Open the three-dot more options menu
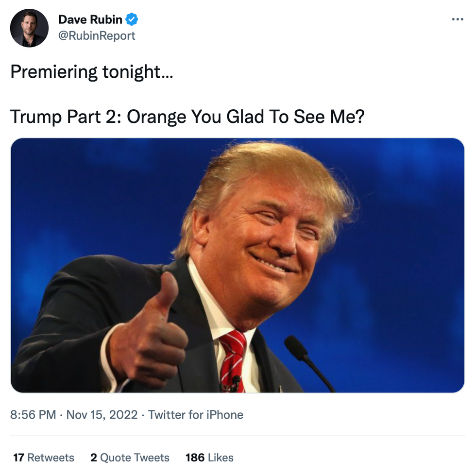This screenshot has height=475, width=476. 457,19
